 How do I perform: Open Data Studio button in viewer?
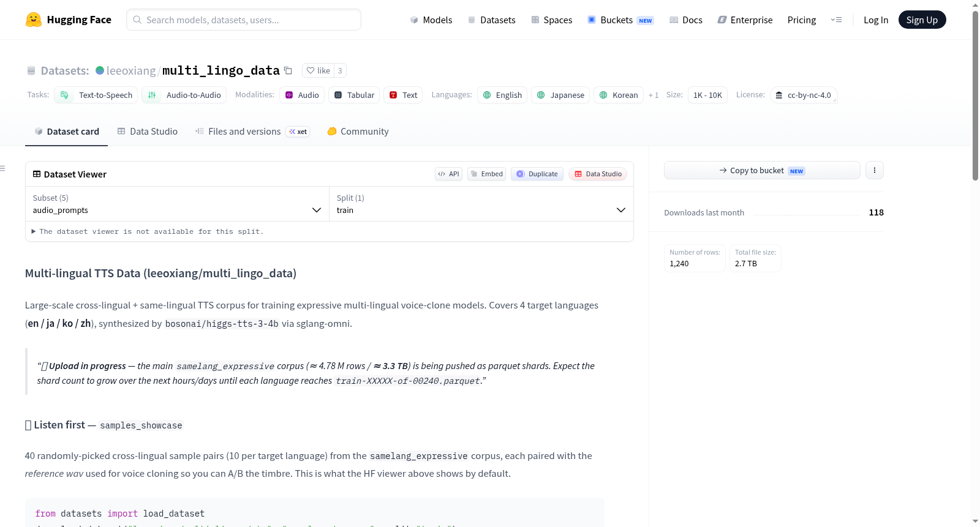click(x=598, y=174)
